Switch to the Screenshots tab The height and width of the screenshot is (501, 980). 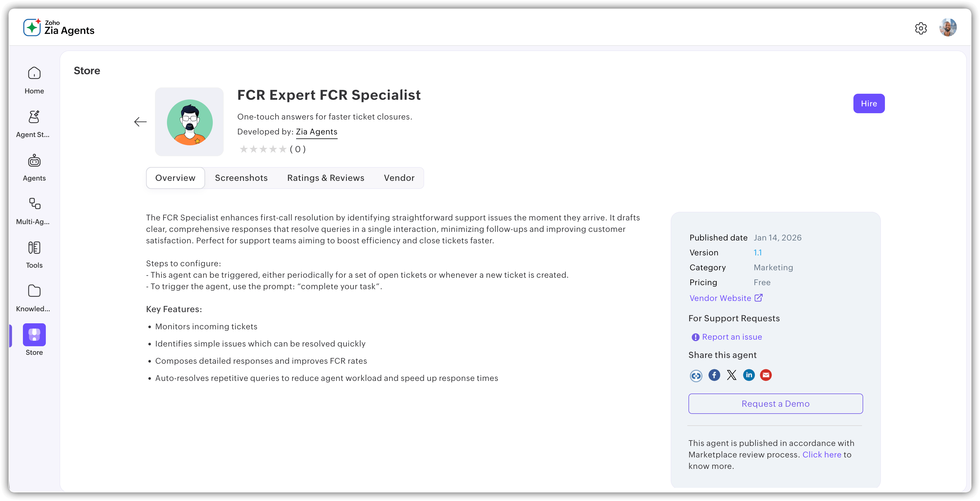pyautogui.click(x=241, y=178)
